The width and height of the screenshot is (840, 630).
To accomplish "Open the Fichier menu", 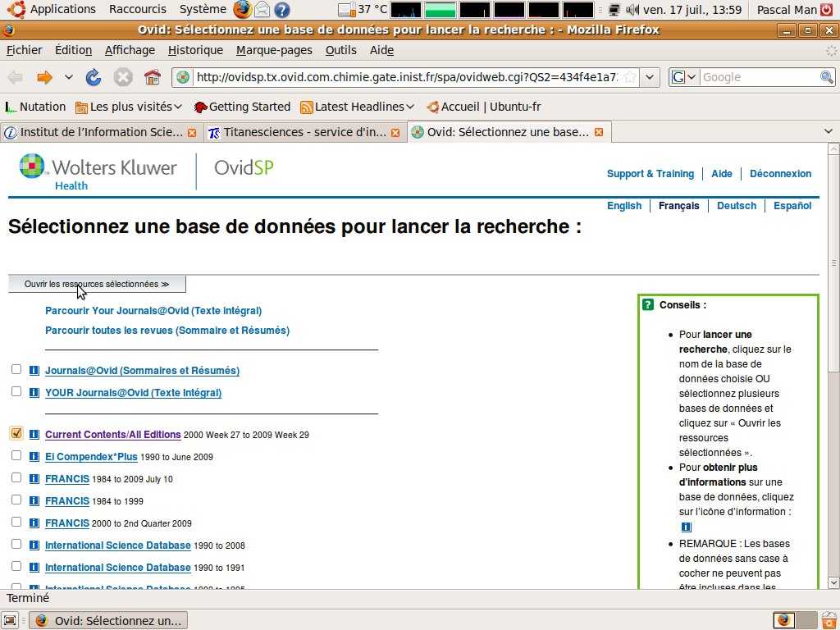I will (x=24, y=50).
